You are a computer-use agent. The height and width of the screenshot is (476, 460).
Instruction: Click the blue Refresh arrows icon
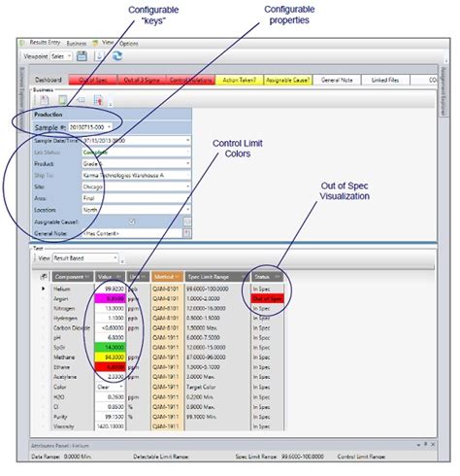[x=116, y=56]
